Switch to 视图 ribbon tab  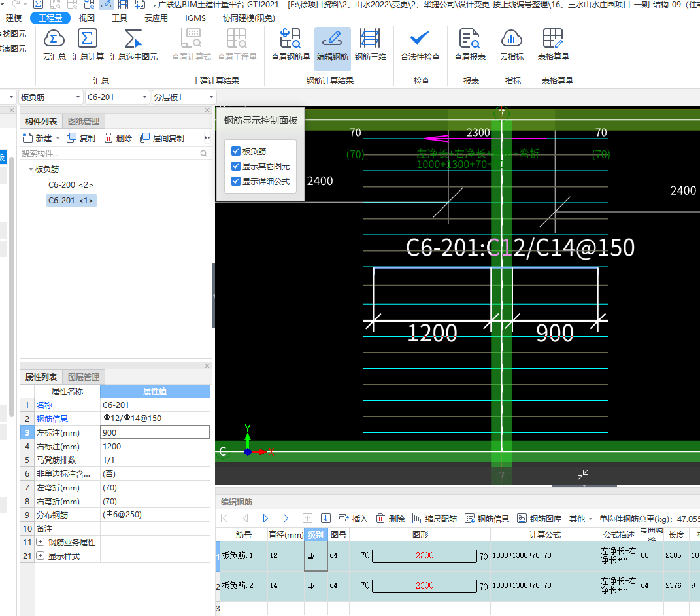(x=87, y=18)
